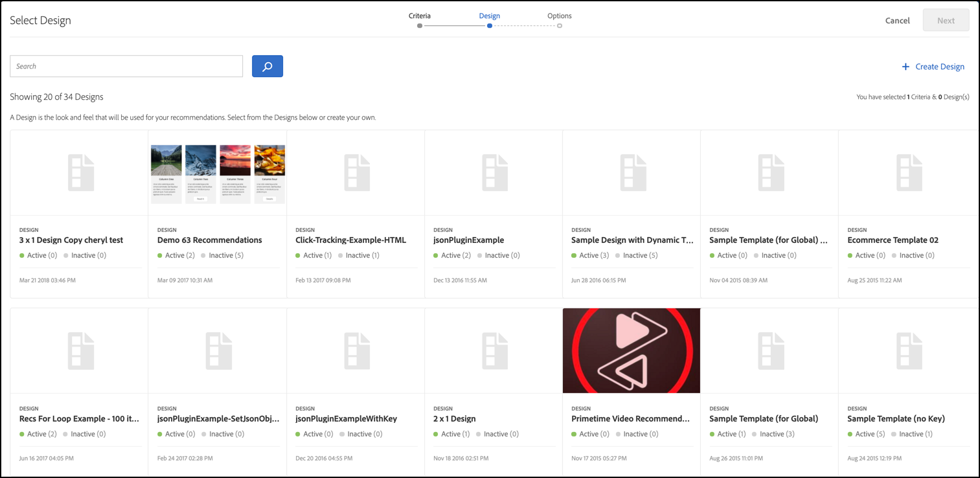Screen dimensions: 980x478
Task: Click the Next button
Action: tap(946, 20)
